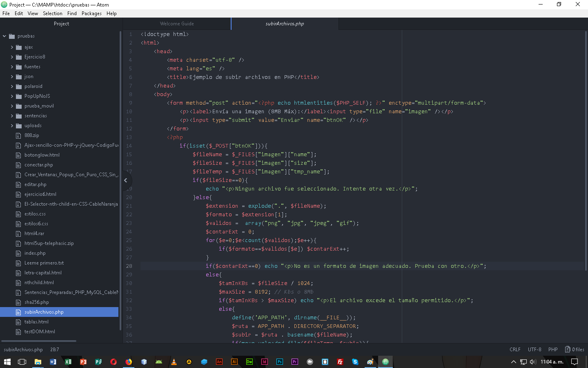Select 888.zip in the project tree
Screen dimensions: 588x368
pos(32,135)
